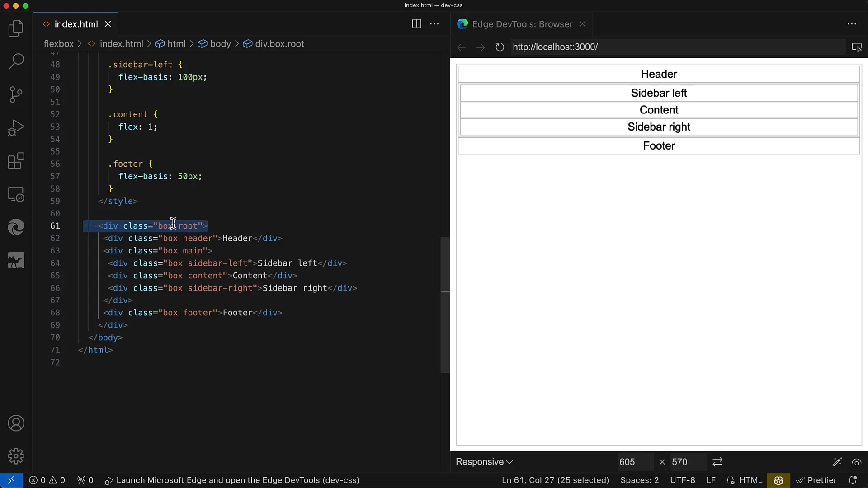Viewport: 868px width, 488px height.
Task: Click the closing '</html>' tag line
Action: pyautogui.click(x=95, y=350)
